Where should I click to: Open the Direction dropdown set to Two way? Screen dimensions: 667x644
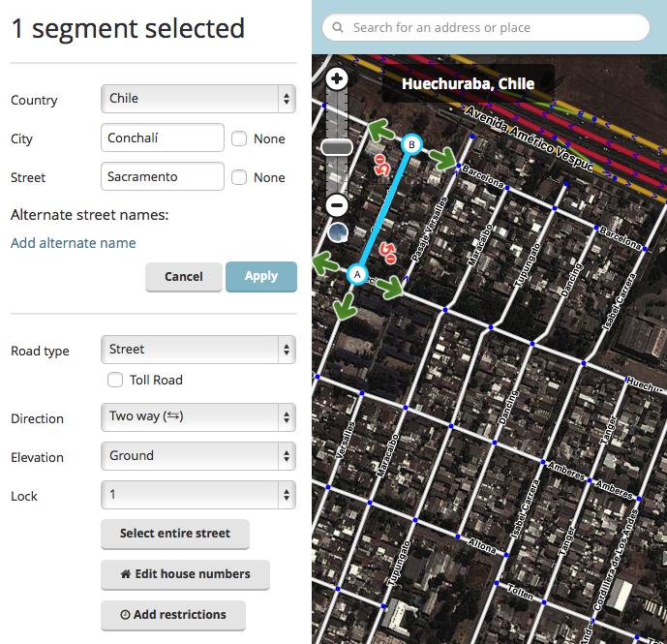point(197,417)
